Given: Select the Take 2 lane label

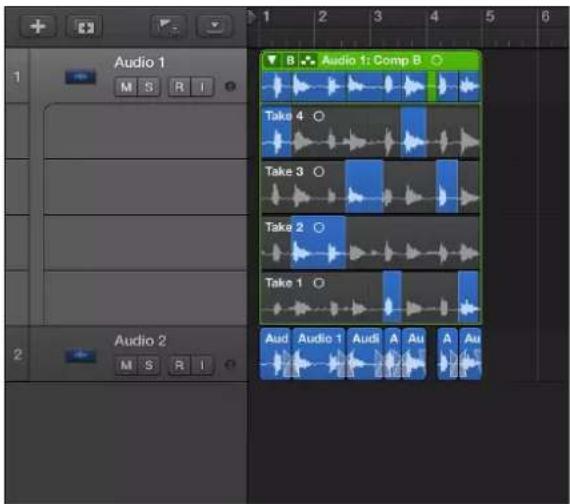Looking at the screenshot, I should point(284,227).
